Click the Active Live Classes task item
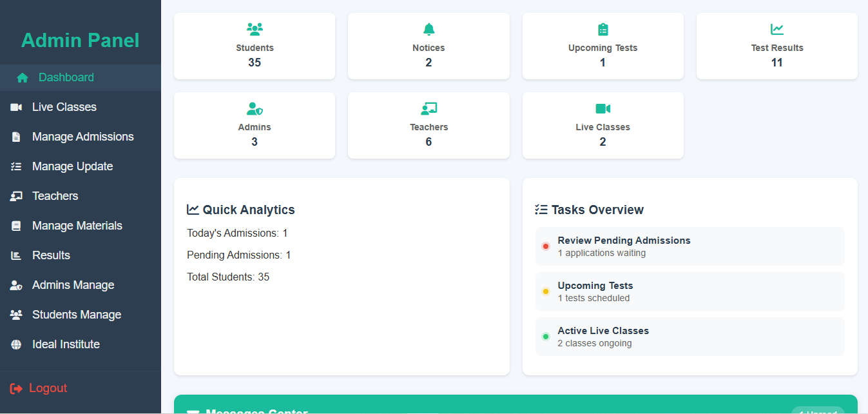 pyautogui.click(x=690, y=337)
